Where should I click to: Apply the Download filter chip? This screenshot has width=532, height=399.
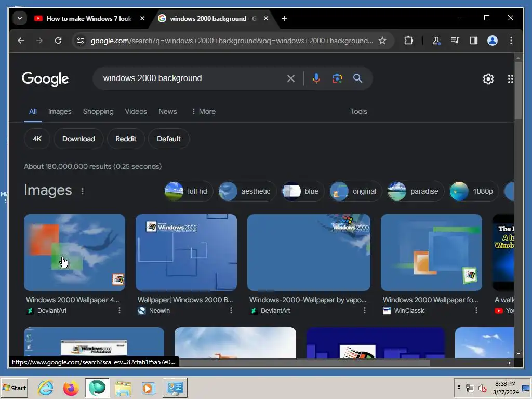(78, 139)
